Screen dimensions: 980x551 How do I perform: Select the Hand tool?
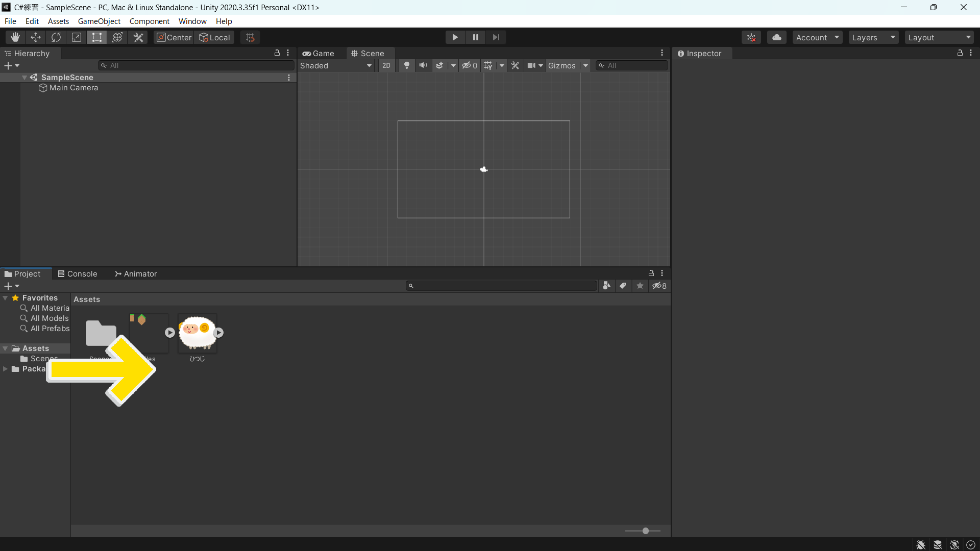tap(15, 37)
